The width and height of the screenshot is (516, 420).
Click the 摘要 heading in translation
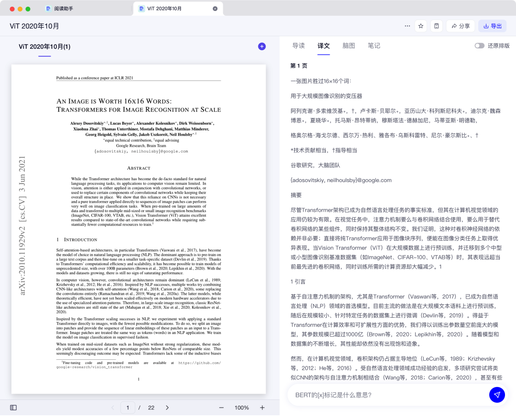[296, 195]
